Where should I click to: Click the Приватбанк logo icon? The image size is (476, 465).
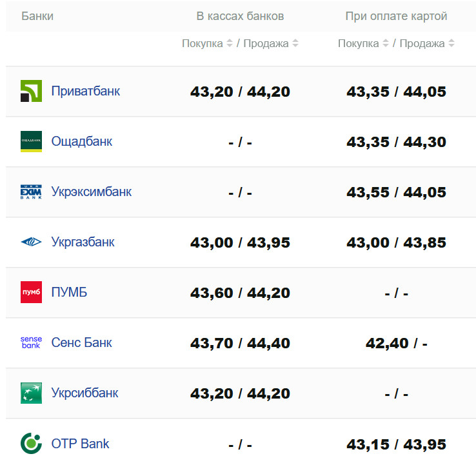pos(31,92)
